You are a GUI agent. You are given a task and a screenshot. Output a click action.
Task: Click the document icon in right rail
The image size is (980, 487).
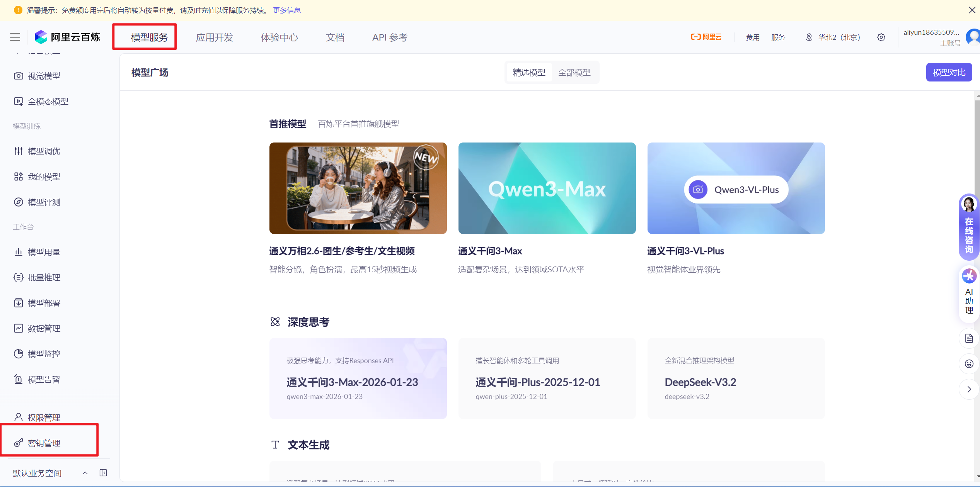969,339
